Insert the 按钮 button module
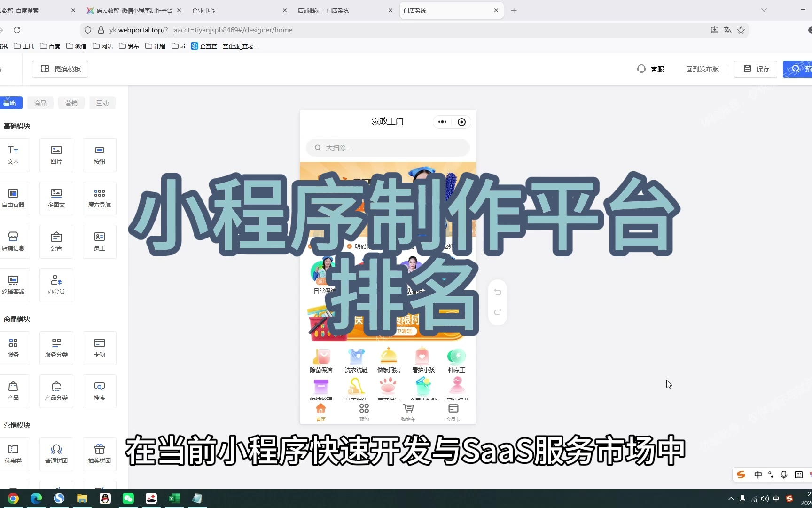Image resolution: width=812 pixels, height=508 pixels. [100, 155]
